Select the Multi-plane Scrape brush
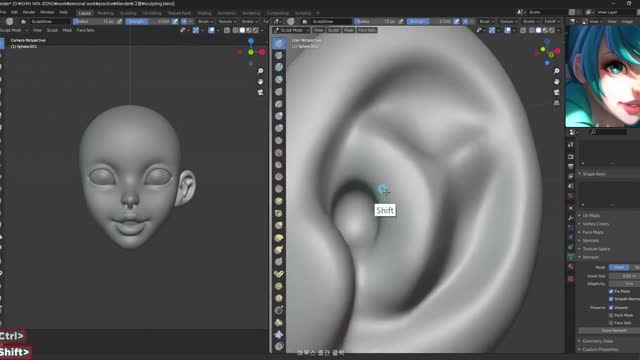The width and height of the screenshot is (640, 360). coord(279,201)
